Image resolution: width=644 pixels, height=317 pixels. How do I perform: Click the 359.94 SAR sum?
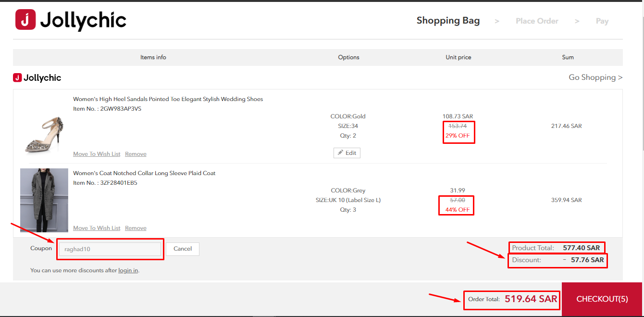(x=566, y=200)
